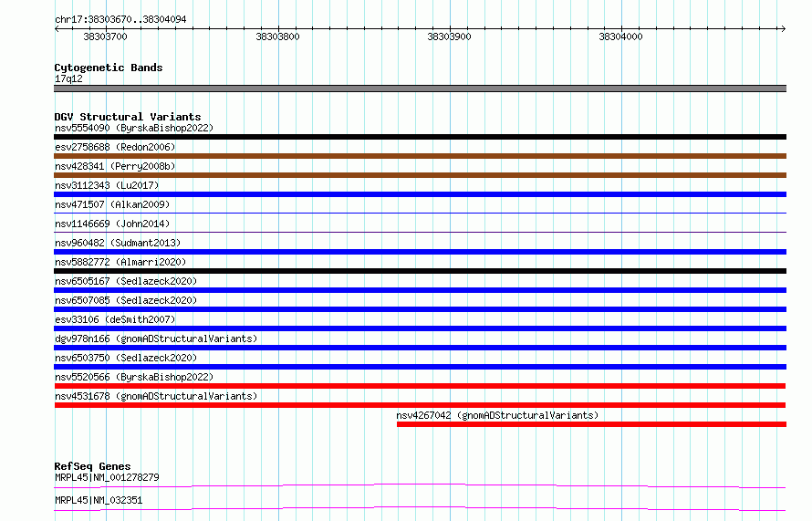Click the chr17:38303670..38304094 region label
The image size is (812, 521).
120,20
